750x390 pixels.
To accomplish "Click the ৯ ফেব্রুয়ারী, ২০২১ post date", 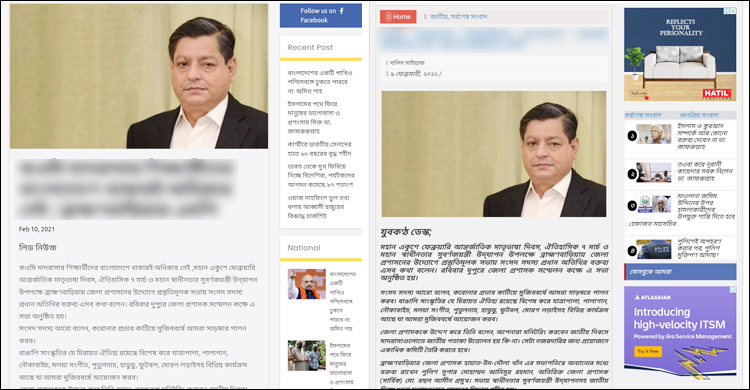I will pos(415,74).
